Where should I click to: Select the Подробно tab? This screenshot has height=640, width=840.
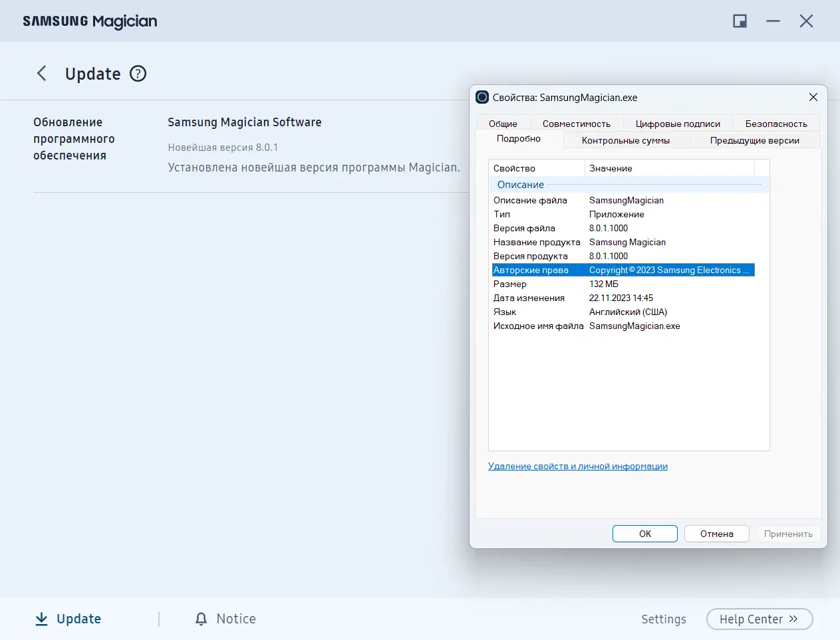point(519,139)
